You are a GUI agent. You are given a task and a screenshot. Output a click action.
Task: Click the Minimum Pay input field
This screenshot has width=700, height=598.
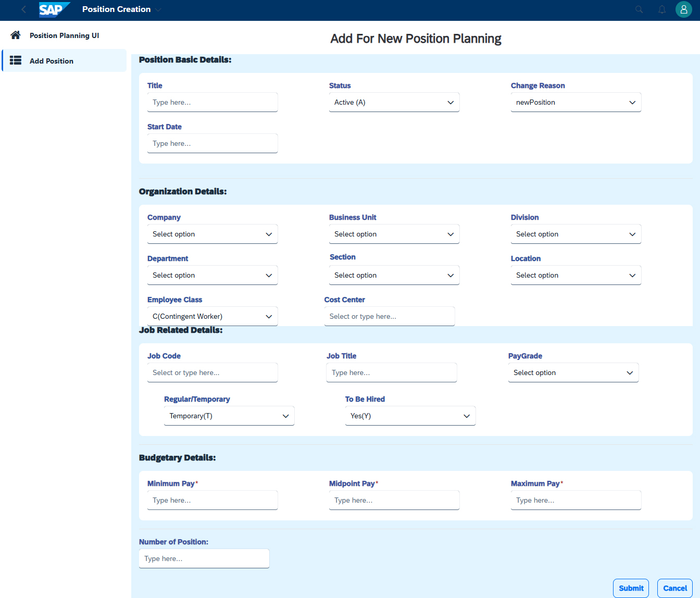point(212,500)
